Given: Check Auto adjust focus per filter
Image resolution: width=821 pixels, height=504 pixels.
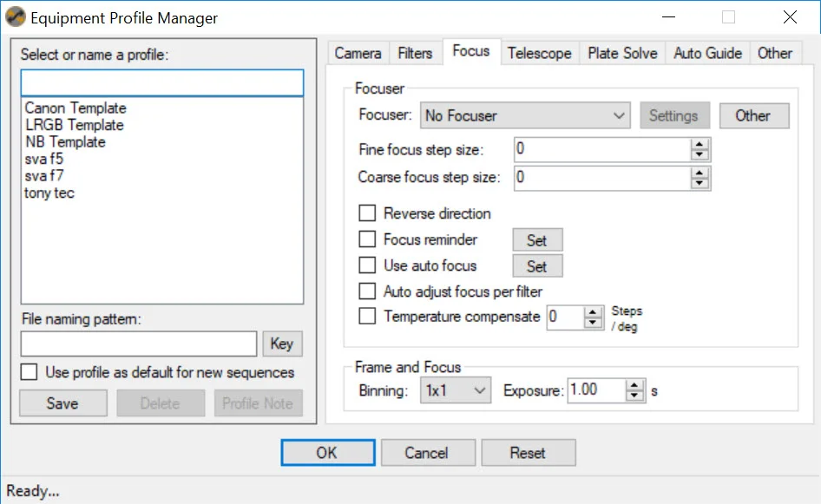Looking at the screenshot, I should point(367,291).
